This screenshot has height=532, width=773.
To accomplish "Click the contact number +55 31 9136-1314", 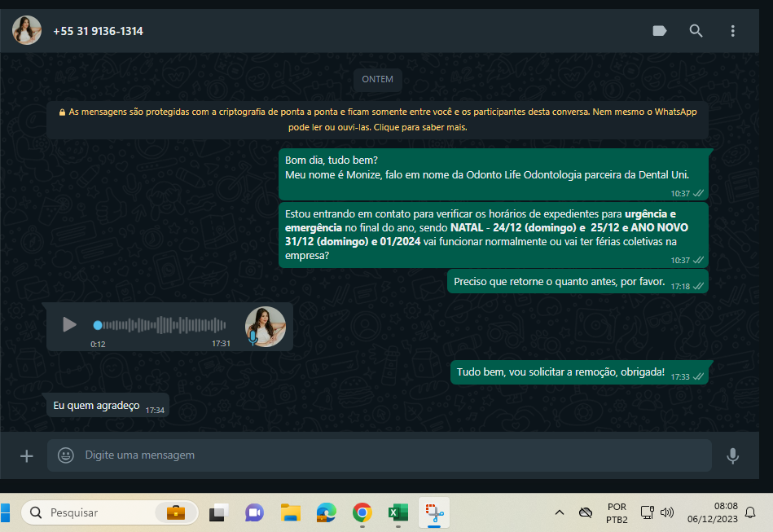I will (98, 31).
